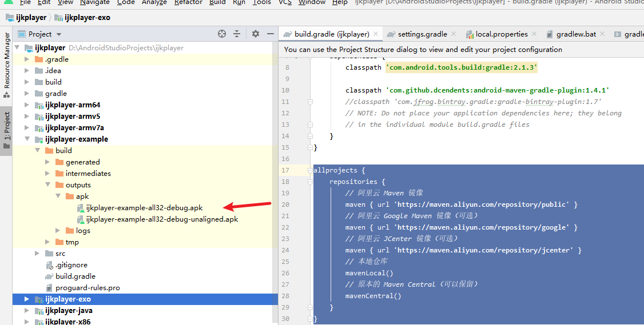Open the Navigate menu

(x=94, y=2)
